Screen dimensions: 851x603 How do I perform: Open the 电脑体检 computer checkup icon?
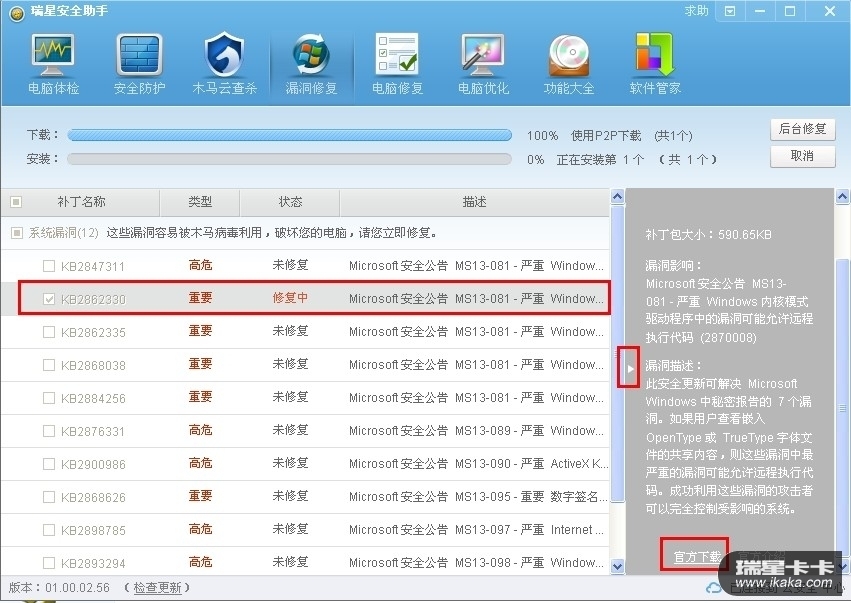[x=53, y=64]
